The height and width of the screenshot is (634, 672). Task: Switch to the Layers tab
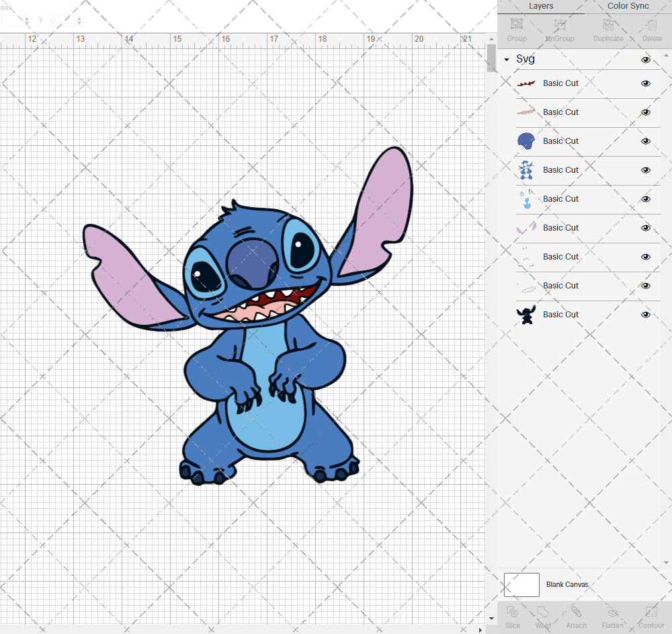click(x=541, y=6)
